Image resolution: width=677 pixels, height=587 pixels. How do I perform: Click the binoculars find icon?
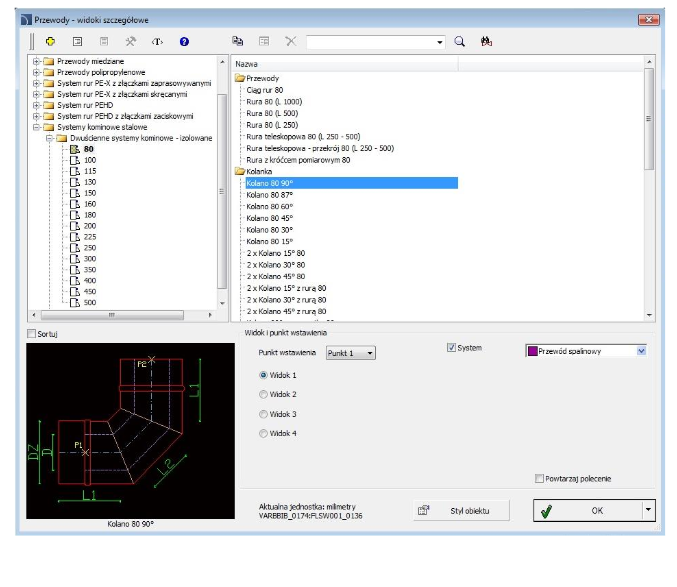click(487, 42)
